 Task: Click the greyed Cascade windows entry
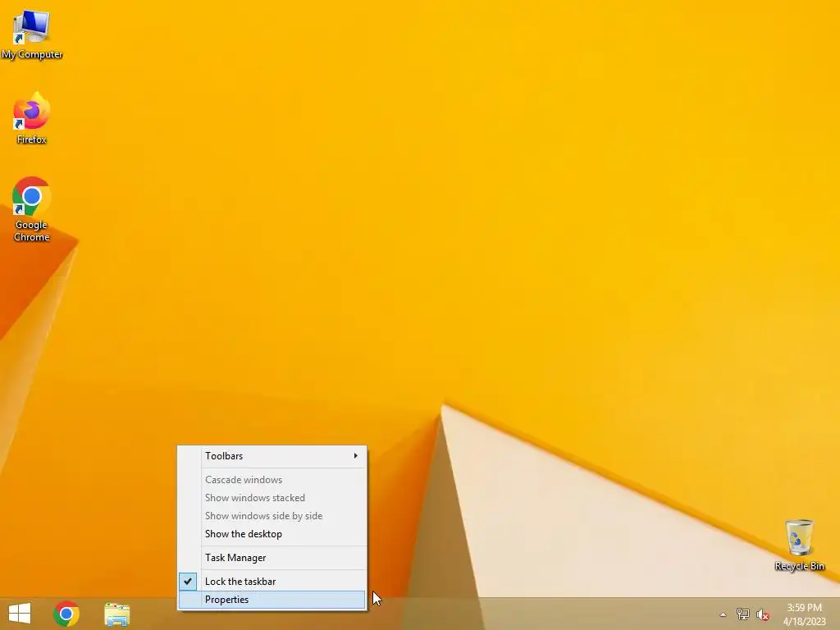click(272, 479)
